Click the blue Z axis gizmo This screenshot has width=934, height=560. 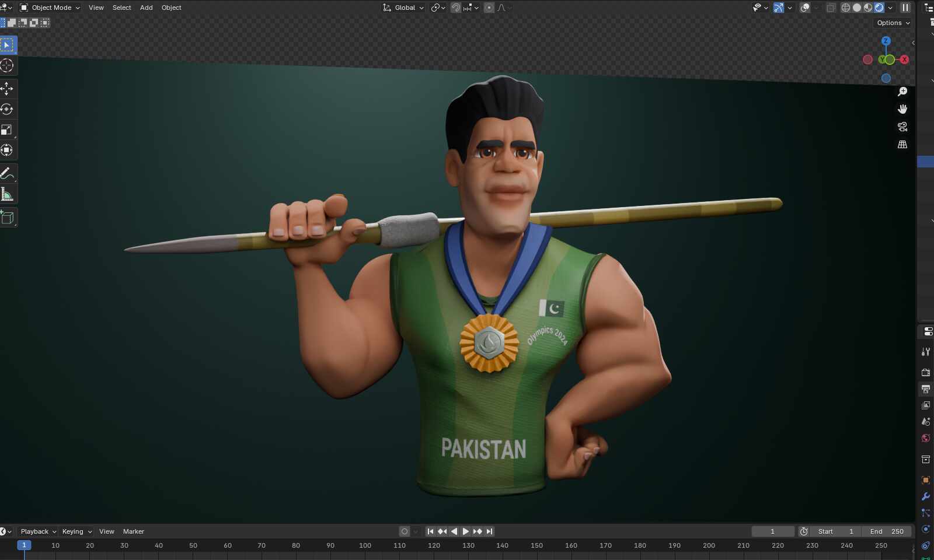[x=886, y=41]
